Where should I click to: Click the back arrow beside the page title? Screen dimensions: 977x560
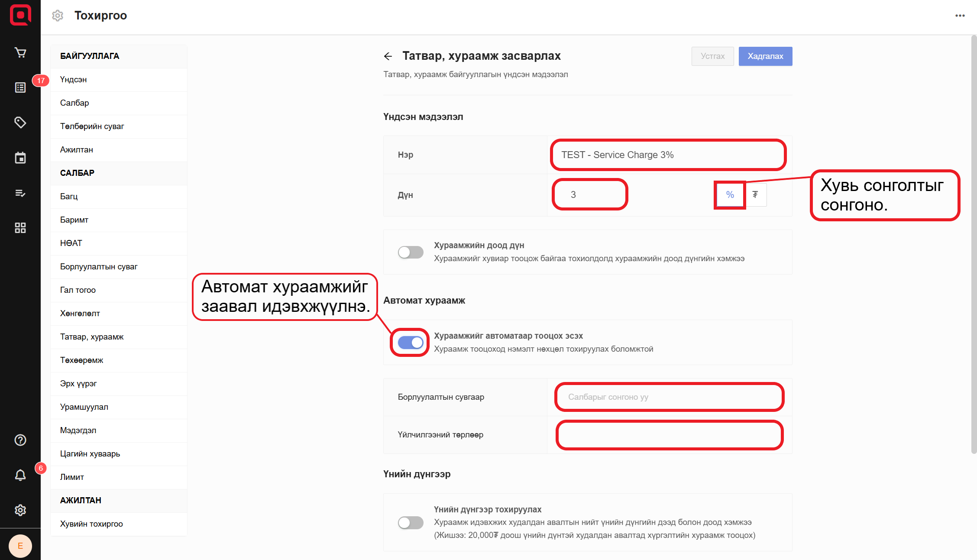click(x=388, y=56)
